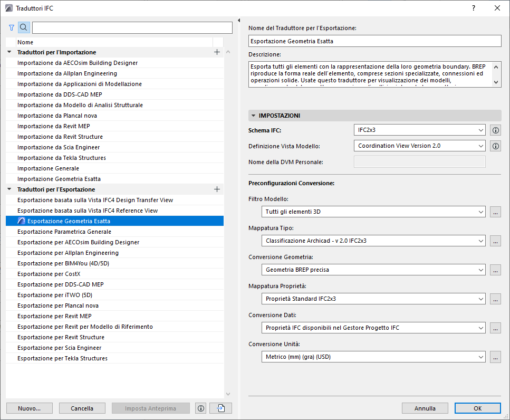This screenshot has height=420, width=510.
Task: Click the filter funnel icon
Action: [x=12, y=27]
